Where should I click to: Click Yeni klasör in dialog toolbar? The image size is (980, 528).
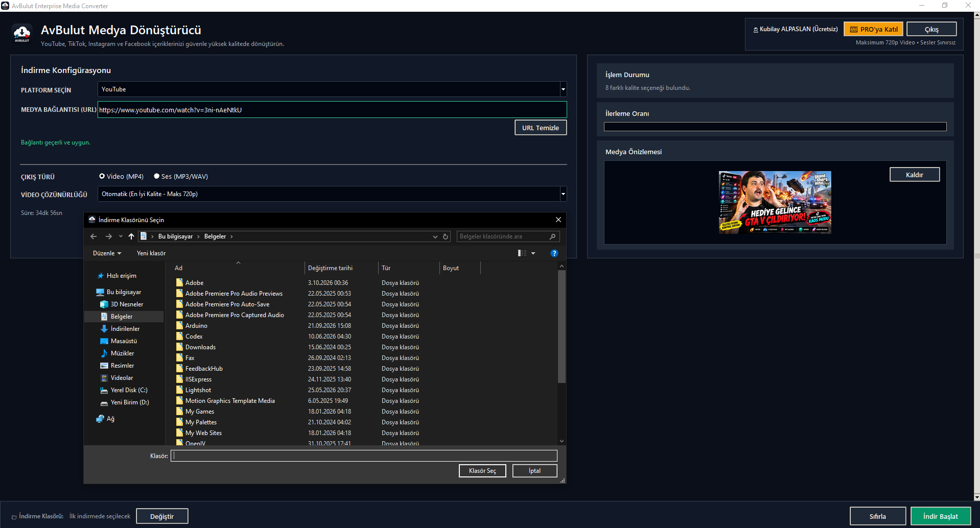pyautogui.click(x=151, y=253)
